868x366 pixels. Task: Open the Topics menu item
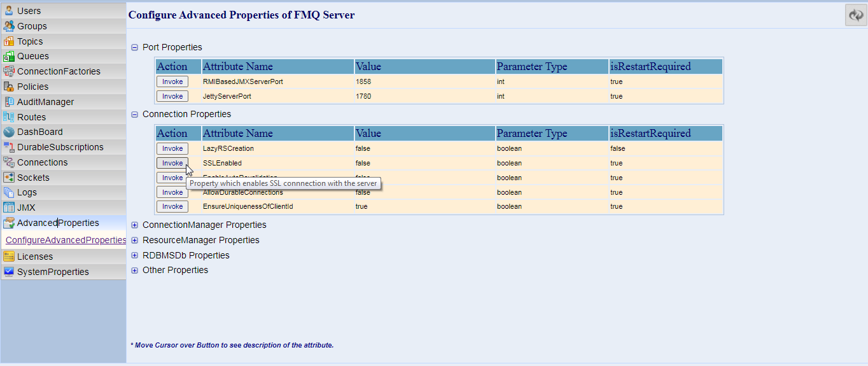[64, 41]
